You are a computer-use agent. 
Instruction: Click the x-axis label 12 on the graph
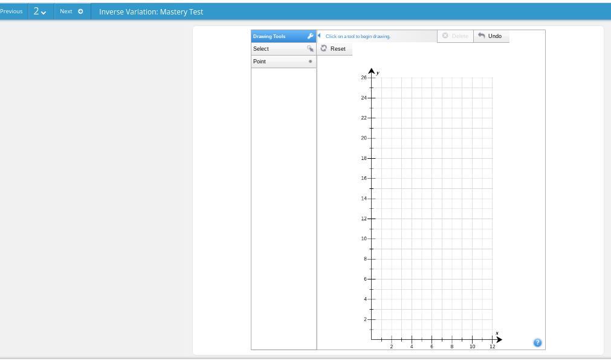493,346
